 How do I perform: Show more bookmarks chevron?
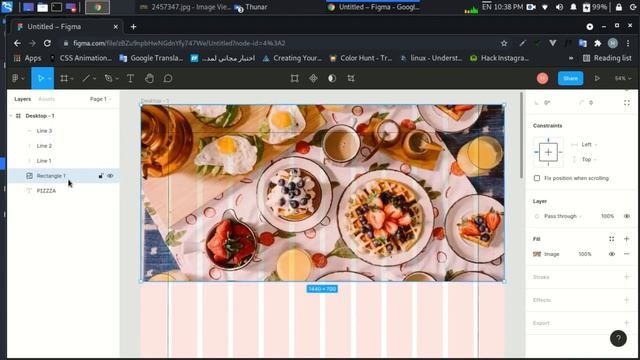tap(571, 58)
